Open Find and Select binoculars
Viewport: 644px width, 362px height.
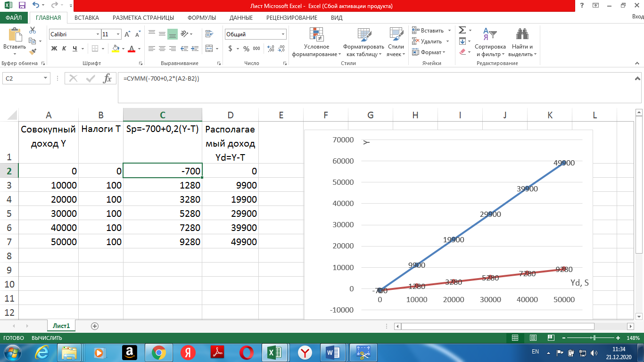click(x=522, y=34)
